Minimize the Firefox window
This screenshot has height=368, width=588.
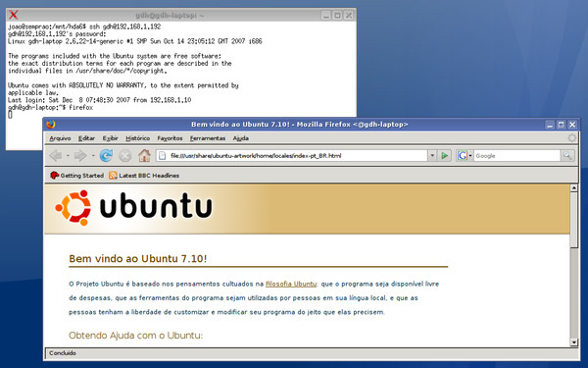click(550, 125)
